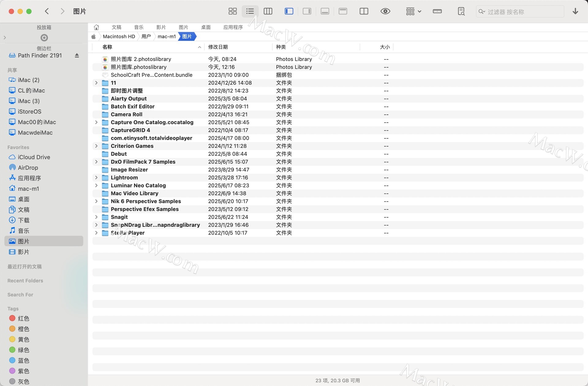Expand the Criterion Games folder
This screenshot has height=386, width=588.
pos(96,146)
